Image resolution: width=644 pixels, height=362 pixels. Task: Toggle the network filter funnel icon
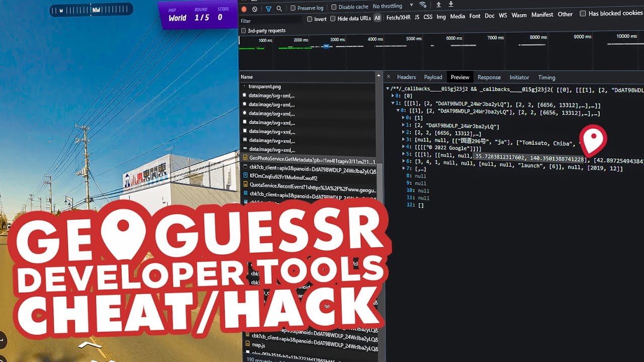click(x=268, y=9)
